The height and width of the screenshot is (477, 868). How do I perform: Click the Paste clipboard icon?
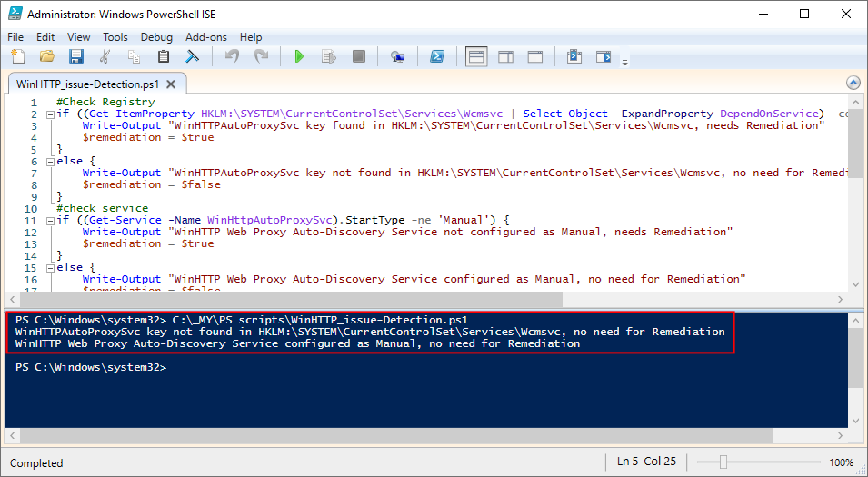tap(164, 57)
